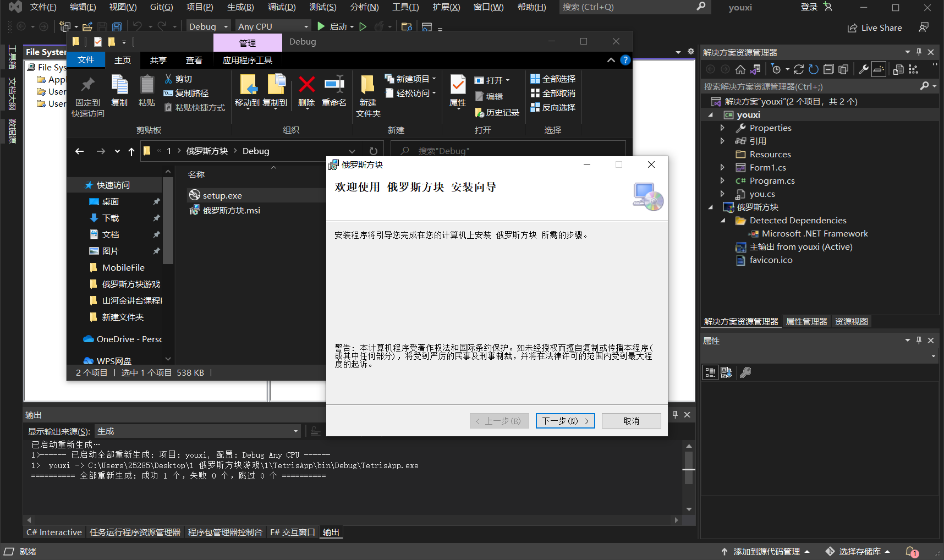Click the Explorer navigation pane scrollbar
Screen dimensions: 944x560
click(168, 265)
